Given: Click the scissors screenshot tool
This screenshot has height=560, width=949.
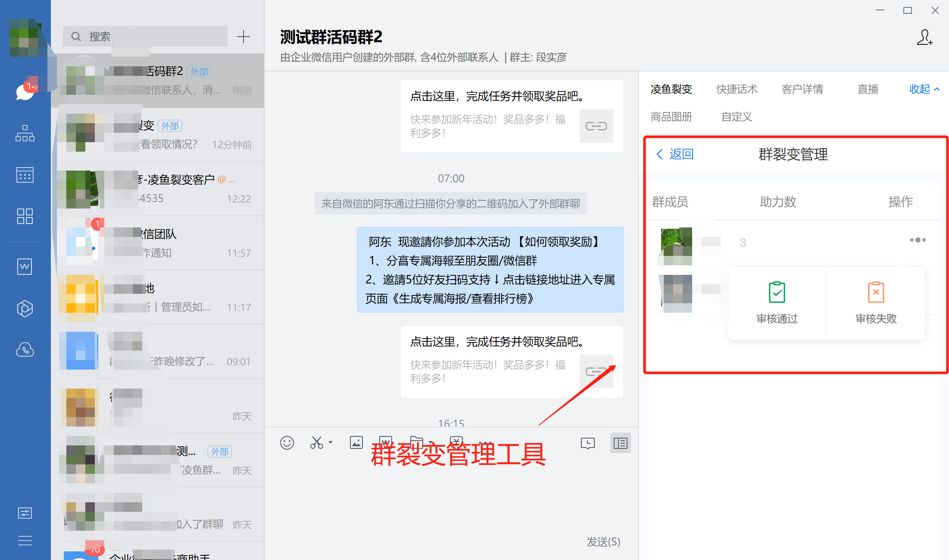Looking at the screenshot, I should pos(316,443).
